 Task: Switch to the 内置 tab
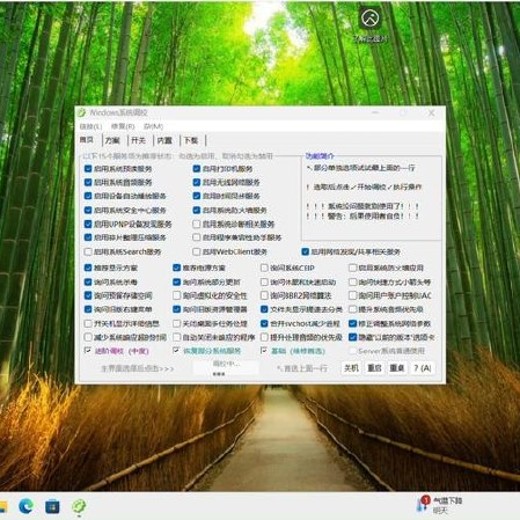point(164,140)
